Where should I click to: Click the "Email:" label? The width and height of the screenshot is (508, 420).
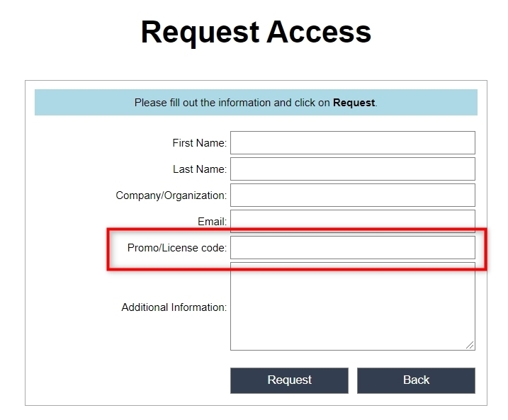pyautogui.click(x=212, y=222)
